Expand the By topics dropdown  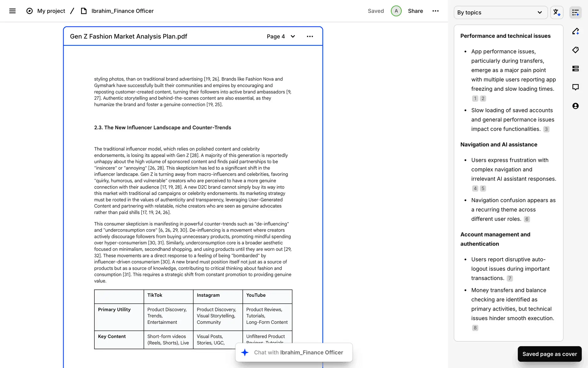[500, 13]
